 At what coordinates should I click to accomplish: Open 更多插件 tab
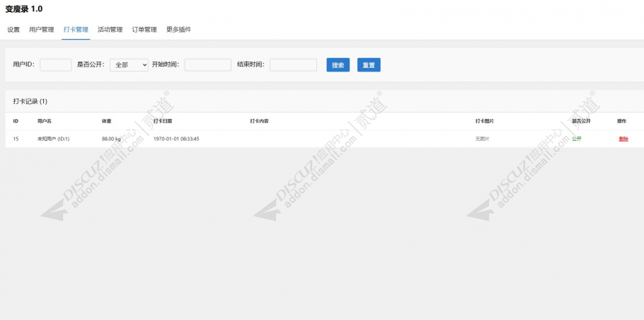[178, 30]
